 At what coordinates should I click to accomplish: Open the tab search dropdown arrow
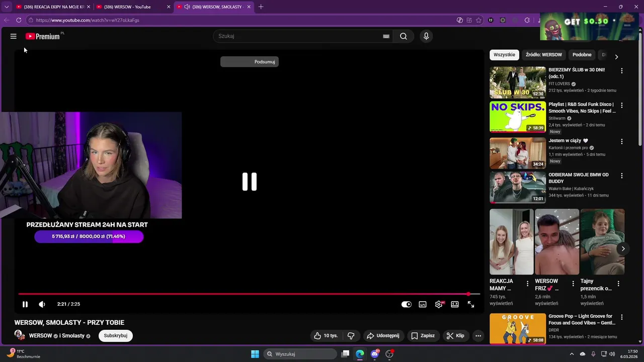coord(6,7)
